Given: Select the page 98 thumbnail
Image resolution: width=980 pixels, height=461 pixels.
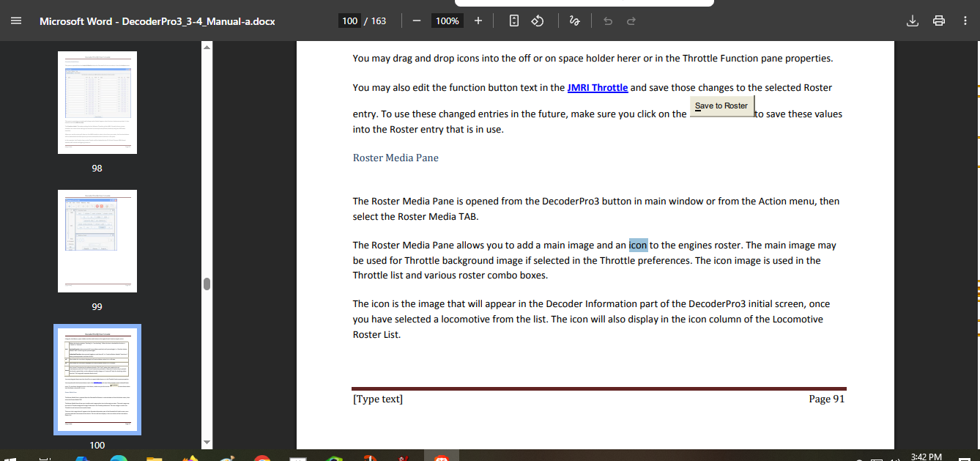Looking at the screenshot, I should (x=97, y=103).
